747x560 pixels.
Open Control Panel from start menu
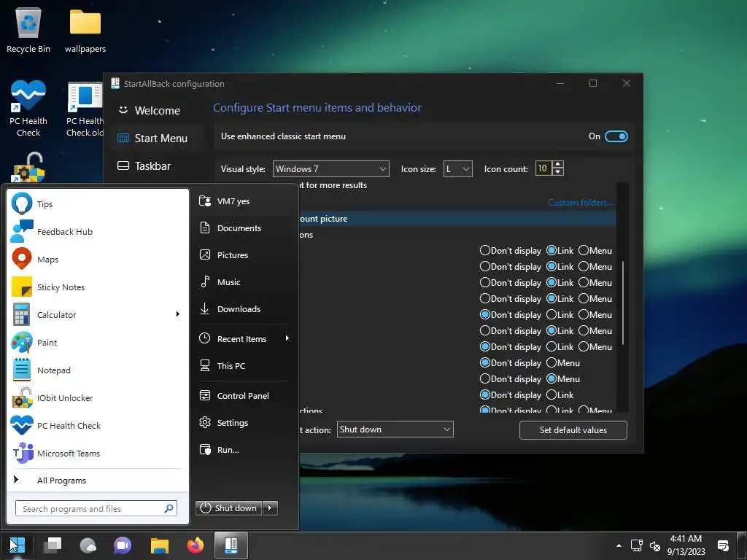pyautogui.click(x=244, y=396)
